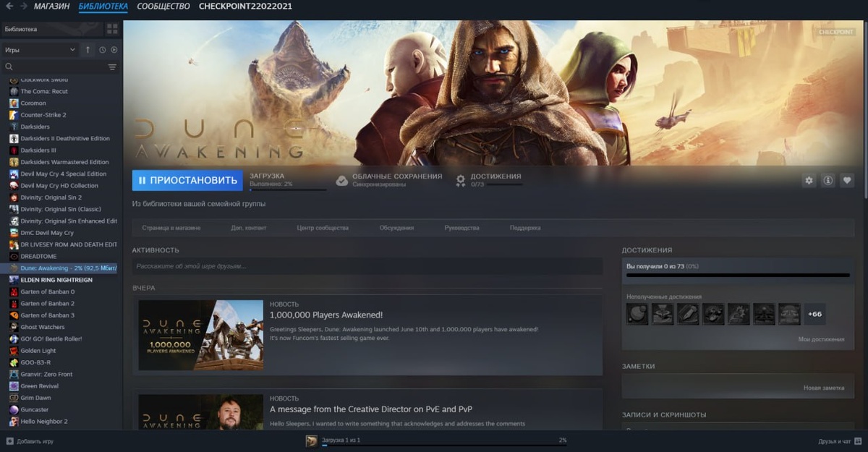Image resolution: width=868 pixels, height=452 pixels.
Task: Toggle the sort direction arrow
Action: click(x=88, y=50)
